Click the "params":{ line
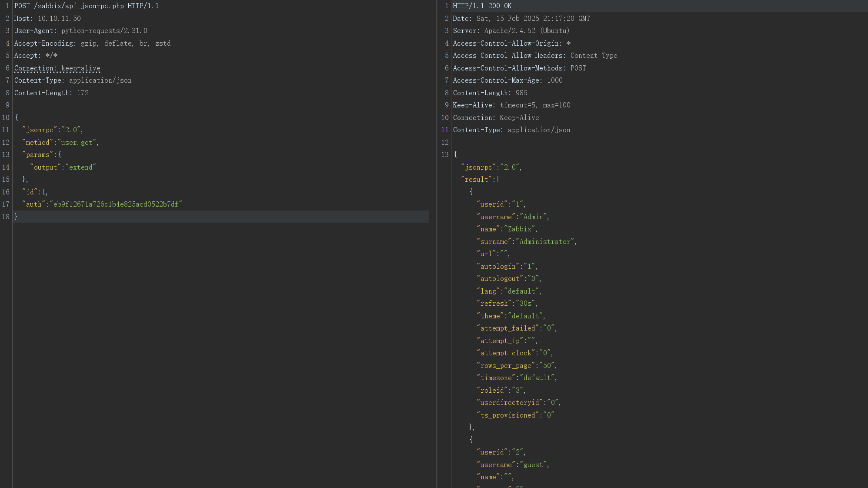 [42, 155]
